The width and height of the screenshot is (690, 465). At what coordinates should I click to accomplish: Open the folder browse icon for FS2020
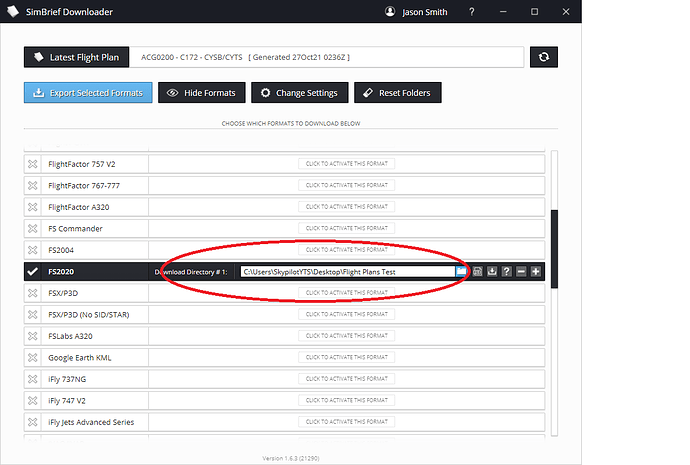click(461, 271)
